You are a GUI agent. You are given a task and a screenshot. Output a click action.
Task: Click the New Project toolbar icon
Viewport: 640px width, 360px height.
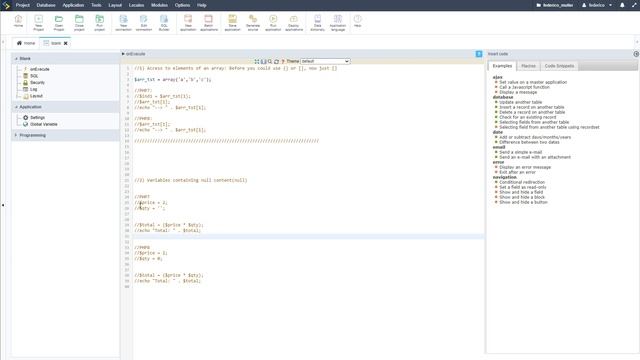tap(38, 23)
